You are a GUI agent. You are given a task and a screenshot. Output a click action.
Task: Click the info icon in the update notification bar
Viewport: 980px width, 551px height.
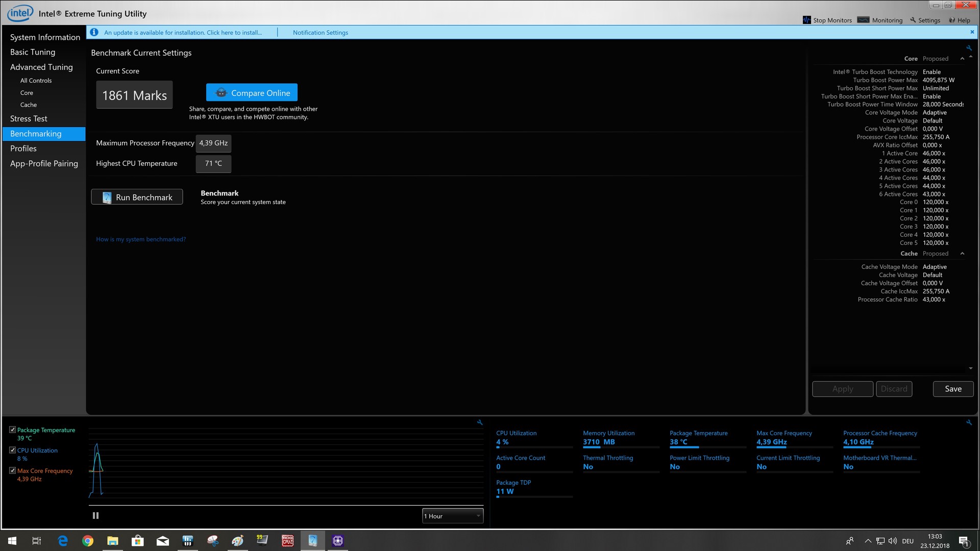94,32
